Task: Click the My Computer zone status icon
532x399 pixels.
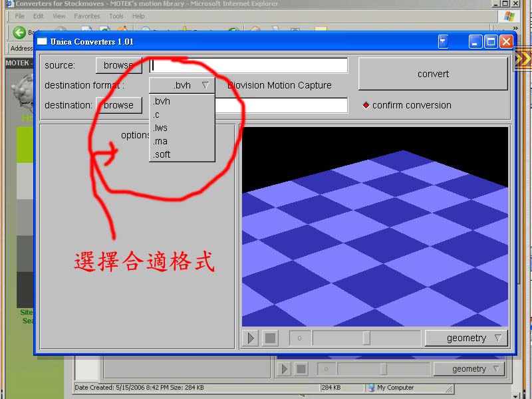Action: [371, 388]
